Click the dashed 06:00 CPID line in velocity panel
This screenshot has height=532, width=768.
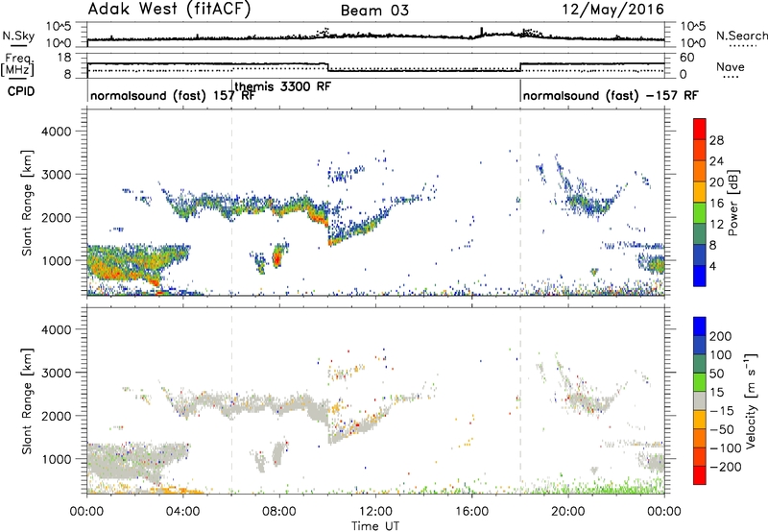click(x=231, y=400)
